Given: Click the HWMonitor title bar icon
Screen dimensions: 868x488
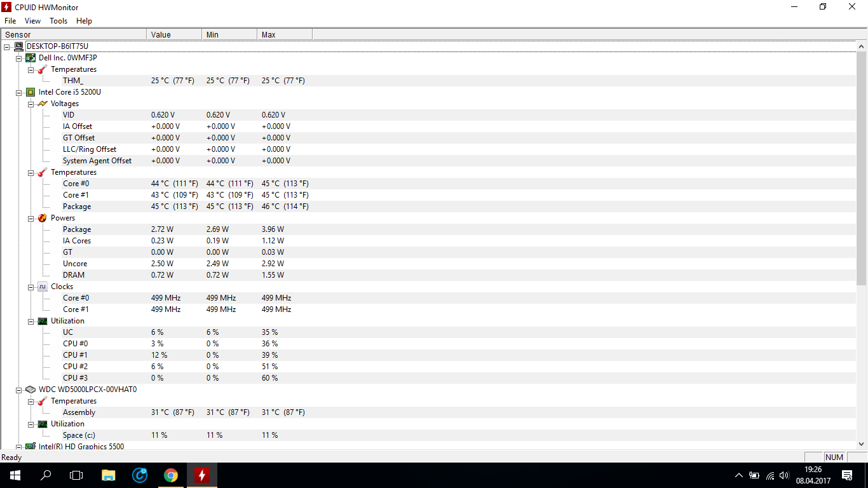Looking at the screenshot, I should click(6, 7).
